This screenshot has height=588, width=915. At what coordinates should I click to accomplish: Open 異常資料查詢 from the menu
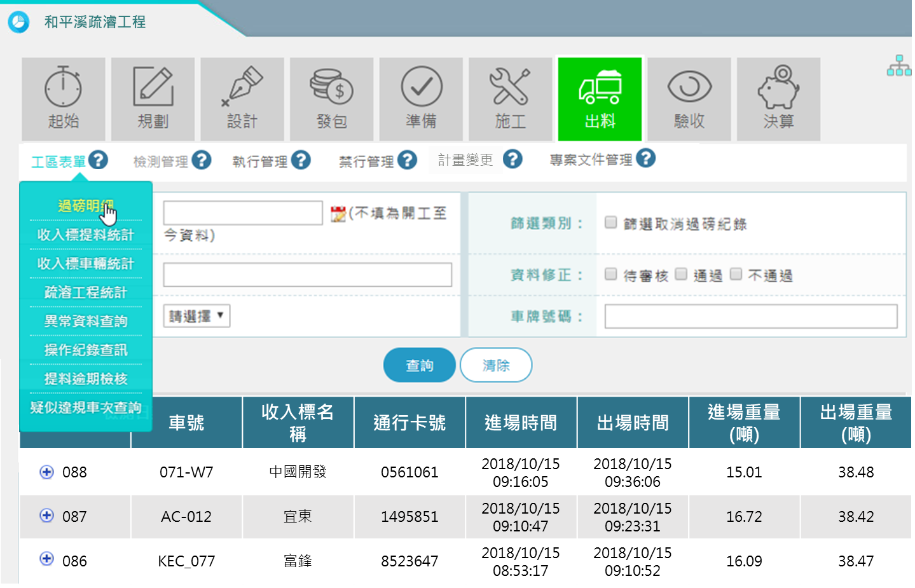point(86,321)
